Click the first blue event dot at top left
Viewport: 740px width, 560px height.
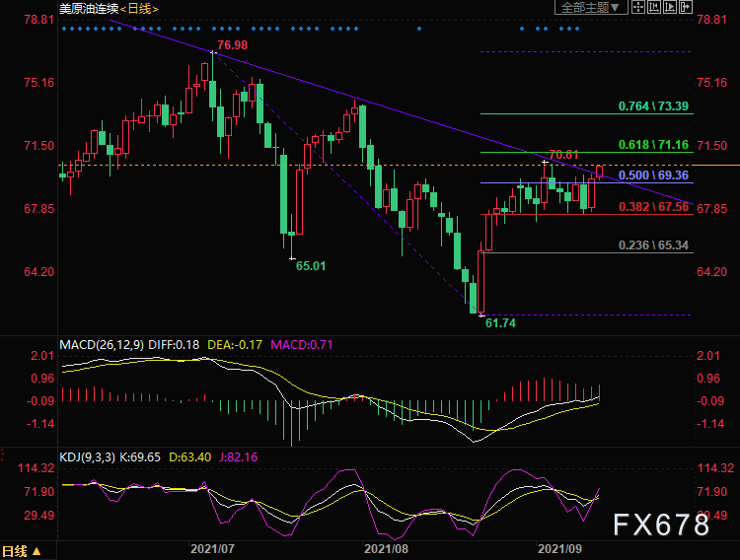(63, 29)
